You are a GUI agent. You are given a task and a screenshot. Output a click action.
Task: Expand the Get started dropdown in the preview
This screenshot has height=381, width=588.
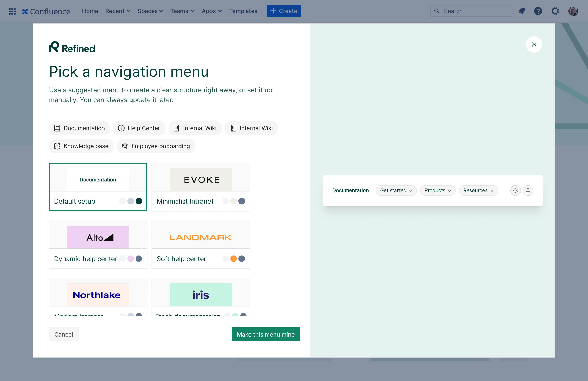(x=396, y=190)
